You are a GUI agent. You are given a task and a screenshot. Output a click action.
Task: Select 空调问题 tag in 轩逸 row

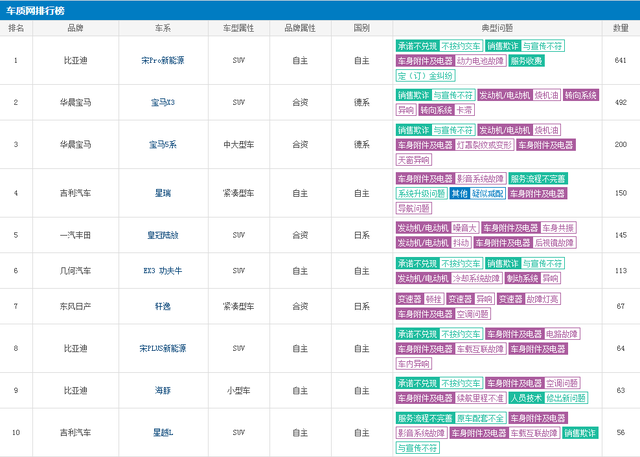[472, 314]
